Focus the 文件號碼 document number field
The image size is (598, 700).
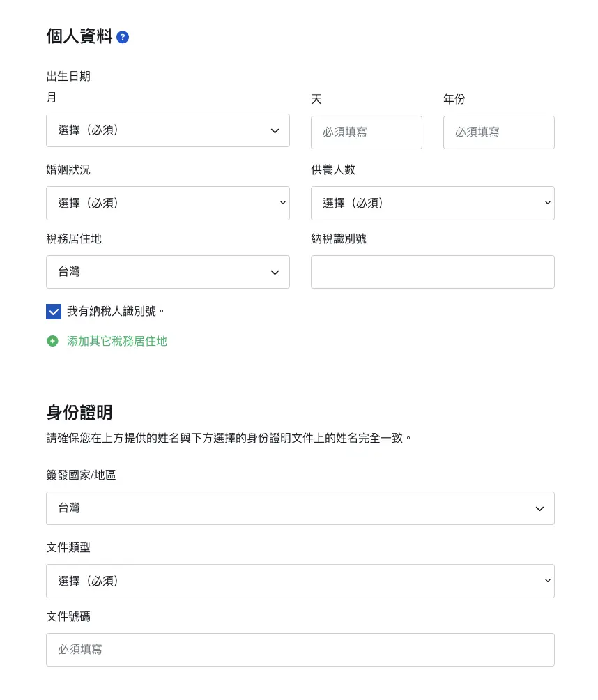pyautogui.click(x=300, y=649)
